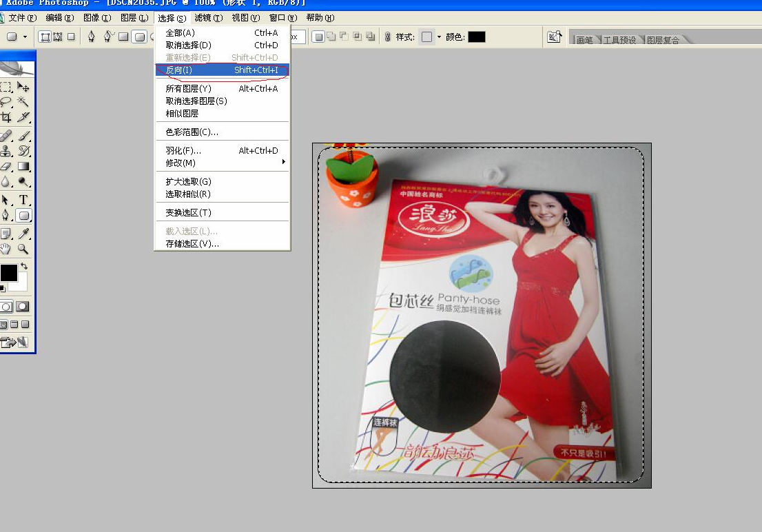The image size is (762, 532).
Task: Choose 存储选区(V)... menu entry
Action: [x=222, y=244]
